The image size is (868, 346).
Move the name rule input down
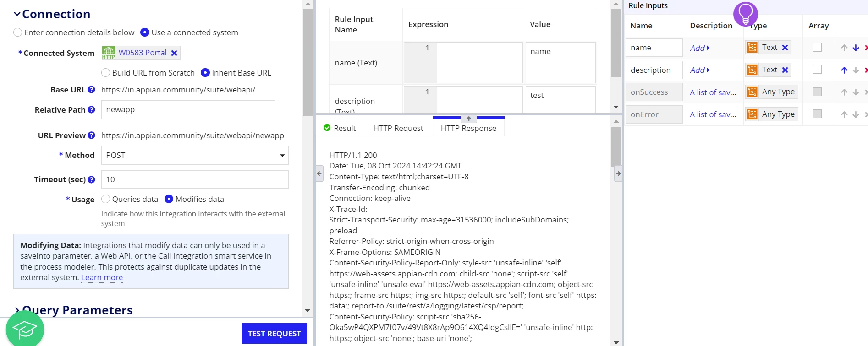856,48
